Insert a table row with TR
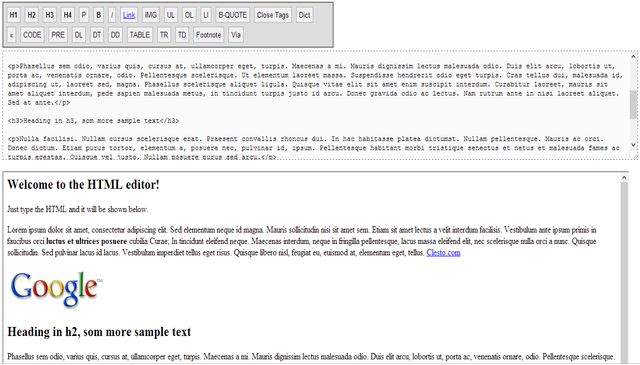The image size is (640, 365). (x=164, y=35)
